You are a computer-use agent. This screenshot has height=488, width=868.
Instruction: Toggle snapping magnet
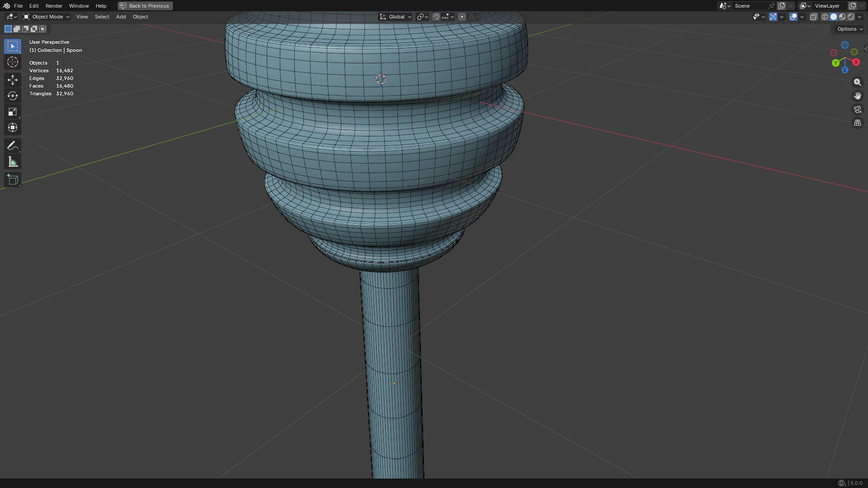[x=436, y=17]
